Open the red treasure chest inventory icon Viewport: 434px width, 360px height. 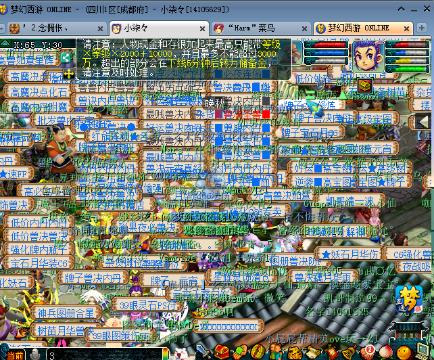[x=222, y=352]
